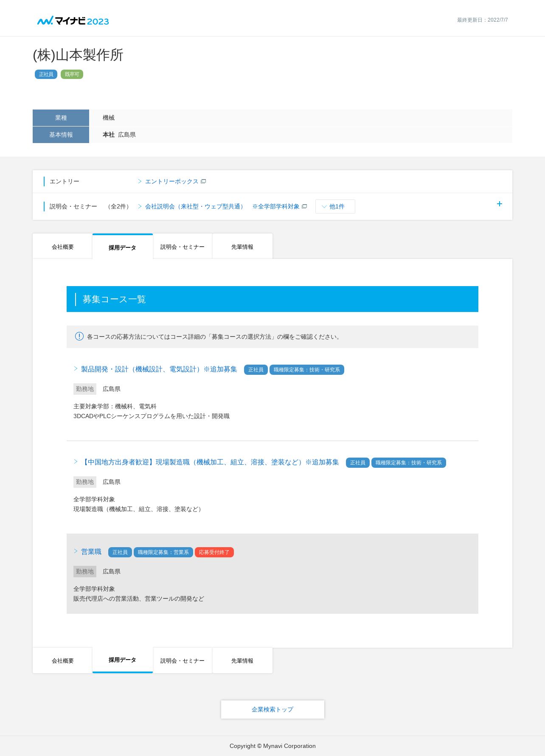The image size is (545, 756).
Task: Switch to the top 会社概要 tab
Action: point(62,247)
